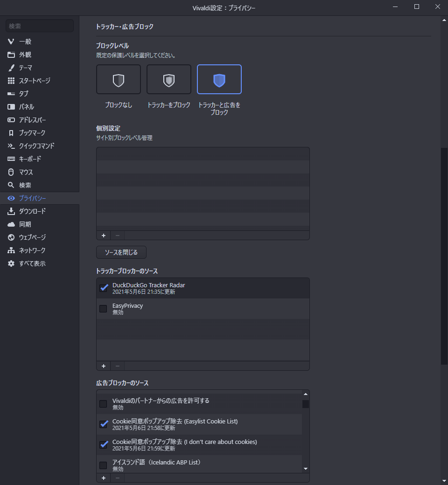Add a site to サイト別ブロックレベル管理 list
Screen dimensions: 448x485
[104, 236]
